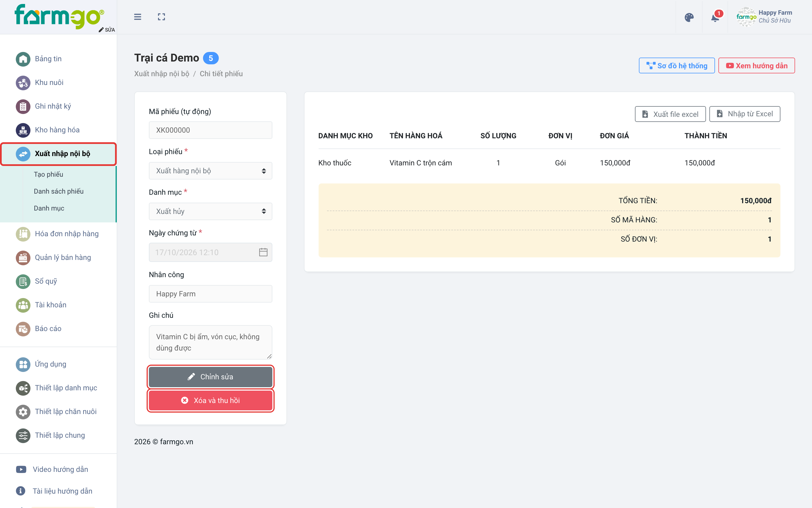Click the Chỉnh sửa button

[x=210, y=377]
